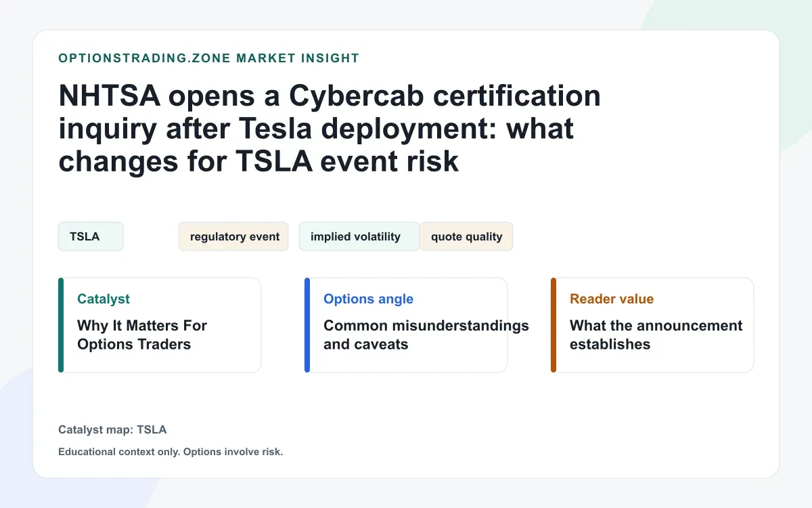Click the Educational context only disclaimer
Screen dimensions: 812x508
pyautogui.click(x=171, y=452)
